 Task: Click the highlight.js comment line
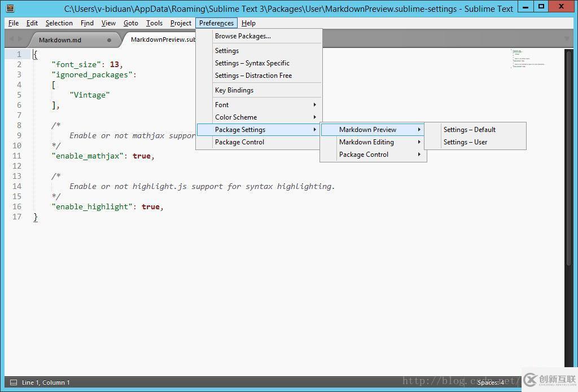202,187
